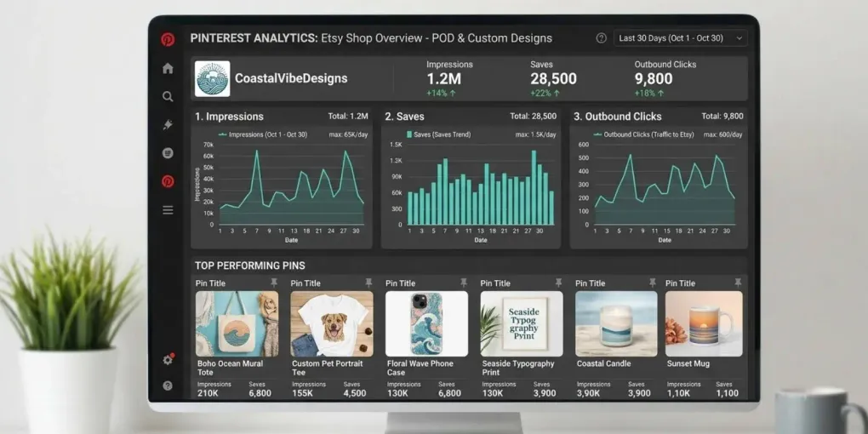The width and height of the screenshot is (868, 434).
Task: Click the +14% impressions change indicator
Action: 441,93
